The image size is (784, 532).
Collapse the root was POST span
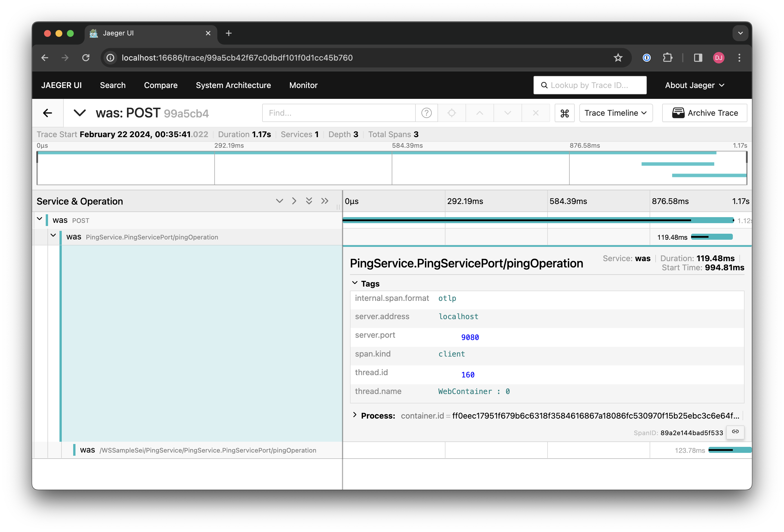39,219
